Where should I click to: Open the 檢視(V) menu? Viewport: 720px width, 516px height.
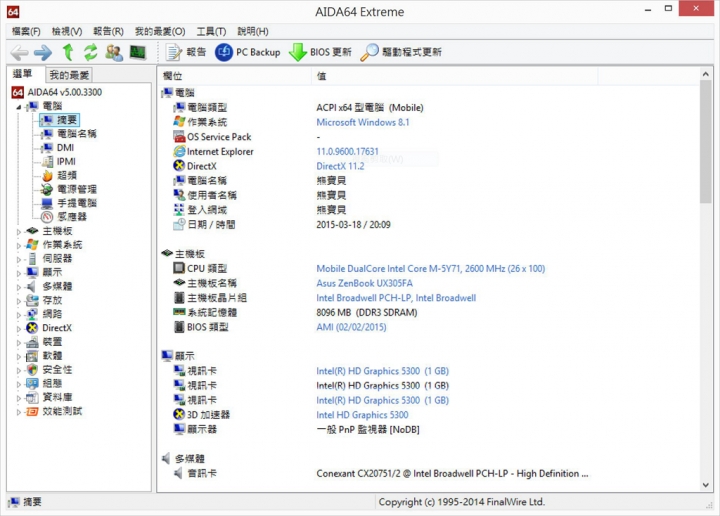coord(67,31)
